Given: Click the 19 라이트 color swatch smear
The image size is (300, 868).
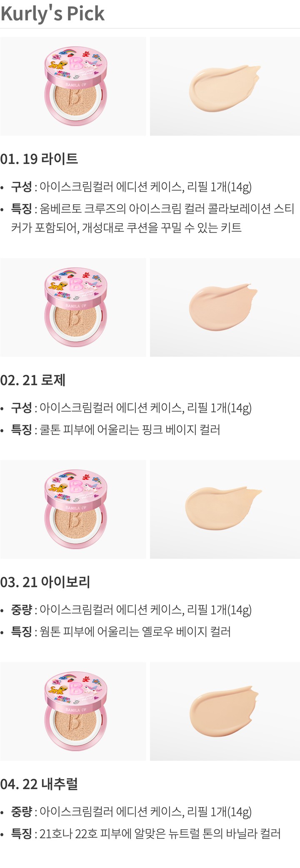Looking at the screenshot, I should (x=225, y=86).
